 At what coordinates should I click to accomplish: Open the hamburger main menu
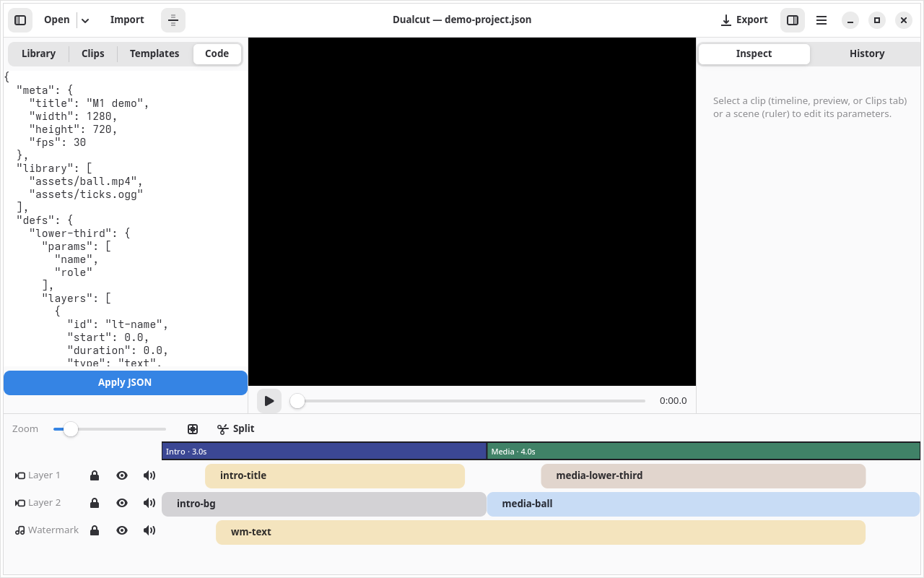pyautogui.click(x=821, y=20)
